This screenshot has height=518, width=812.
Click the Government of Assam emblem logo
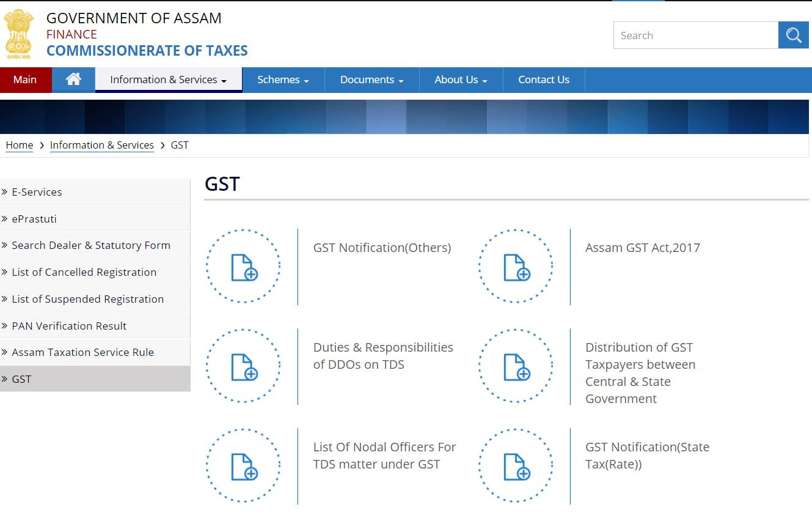click(18, 34)
